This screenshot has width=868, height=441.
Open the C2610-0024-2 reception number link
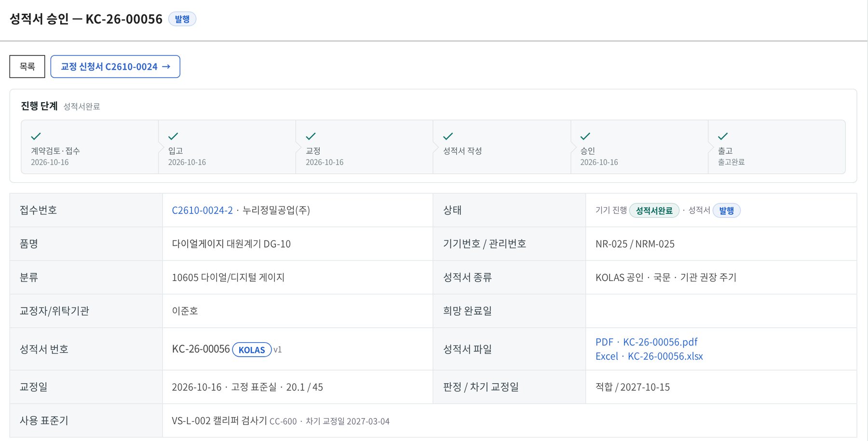(202, 210)
